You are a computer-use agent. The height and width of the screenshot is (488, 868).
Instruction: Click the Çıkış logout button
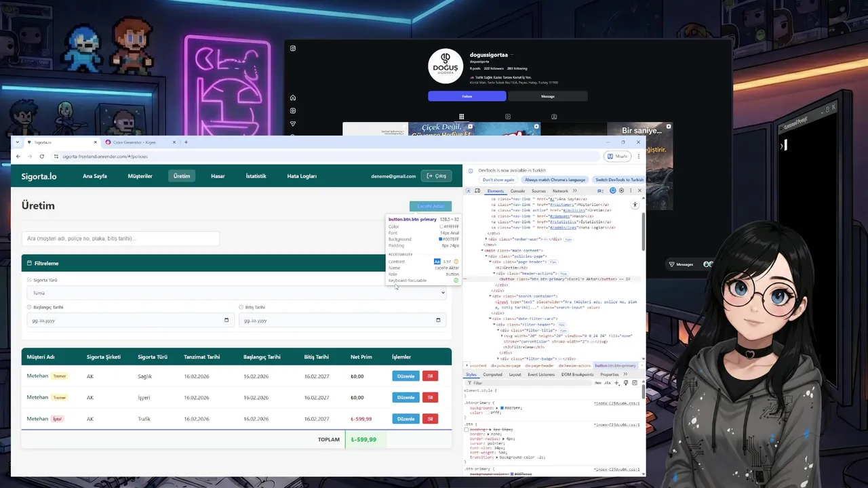pyautogui.click(x=436, y=176)
